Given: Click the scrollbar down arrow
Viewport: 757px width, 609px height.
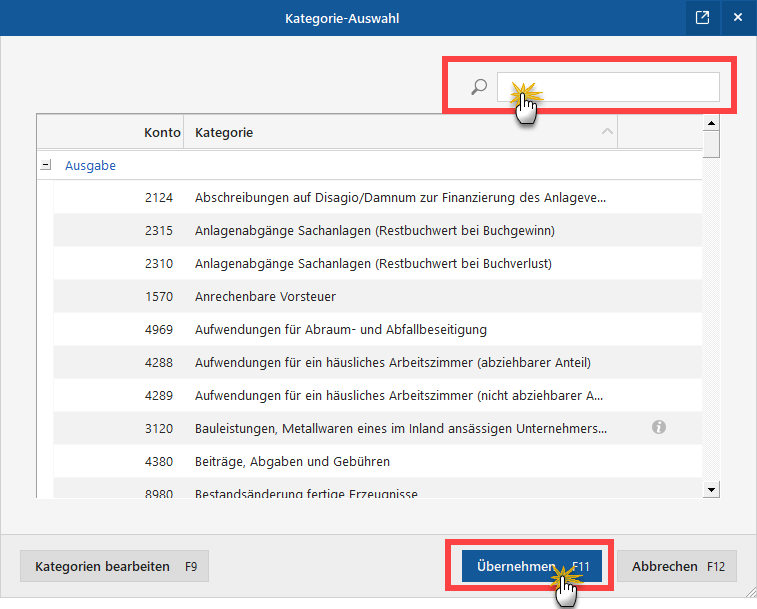Looking at the screenshot, I should click(x=711, y=489).
